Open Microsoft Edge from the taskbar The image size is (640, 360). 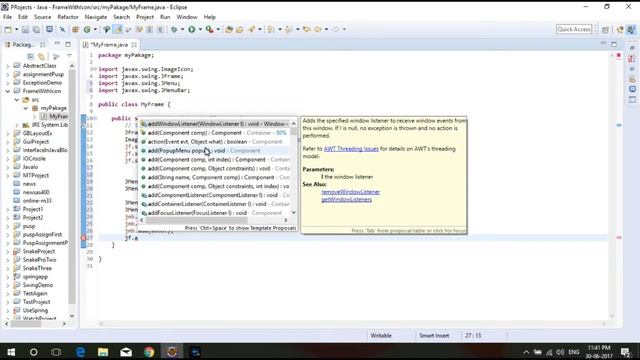click(80, 352)
